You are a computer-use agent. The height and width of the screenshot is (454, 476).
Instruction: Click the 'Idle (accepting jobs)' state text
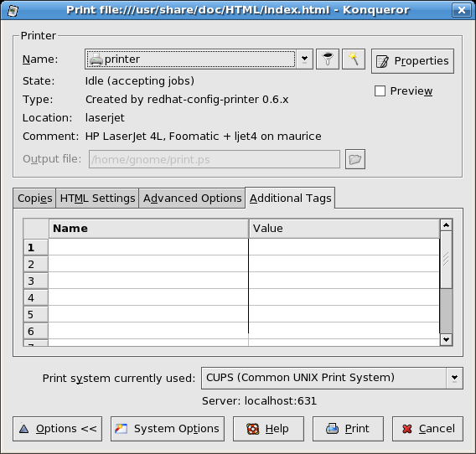(140, 81)
